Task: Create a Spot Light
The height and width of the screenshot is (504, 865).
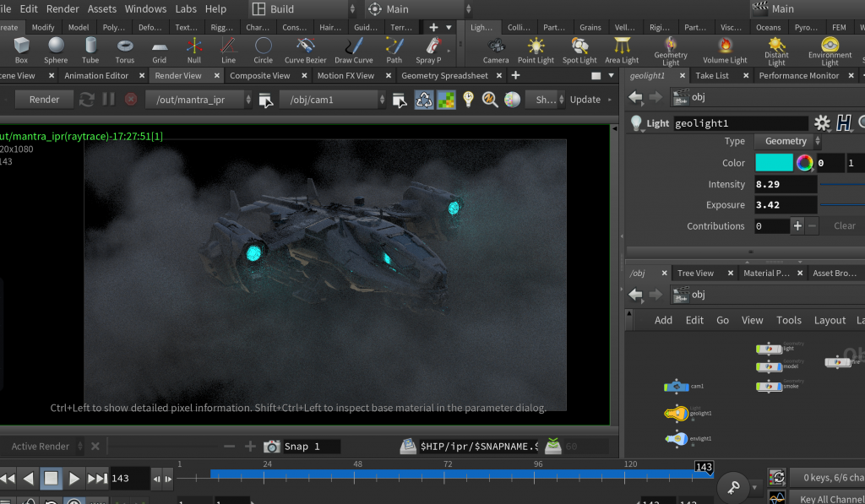Action: pyautogui.click(x=579, y=50)
